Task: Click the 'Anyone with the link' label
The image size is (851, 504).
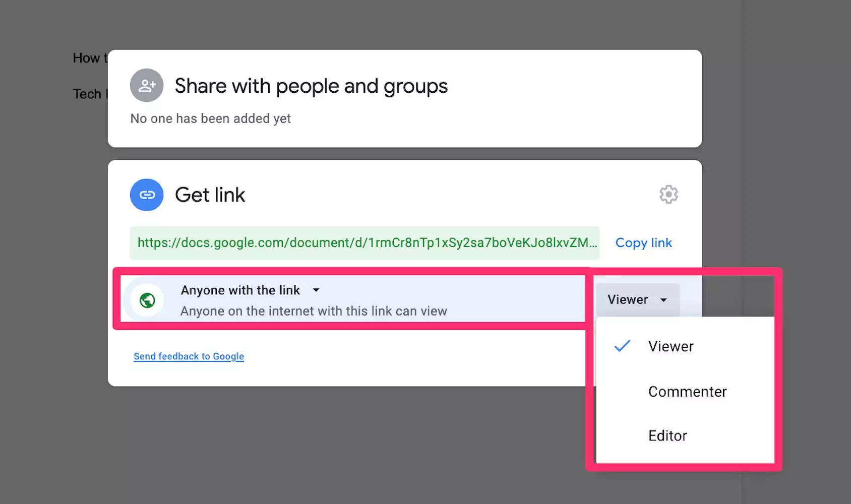Action: pyautogui.click(x=240, y=290)
